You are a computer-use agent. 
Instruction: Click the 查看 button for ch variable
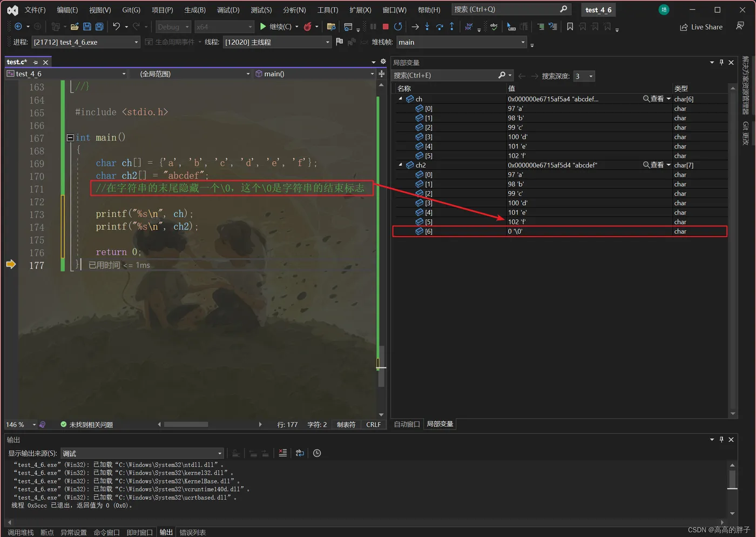(653, 99)
